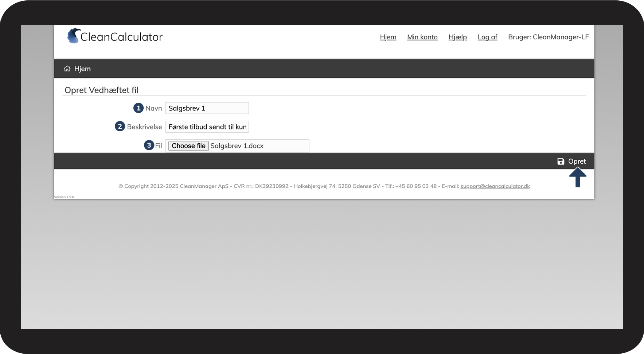Click the home icon in breadcrumb bar
This screenshot has height=354, width=644.
pos(67,69)
